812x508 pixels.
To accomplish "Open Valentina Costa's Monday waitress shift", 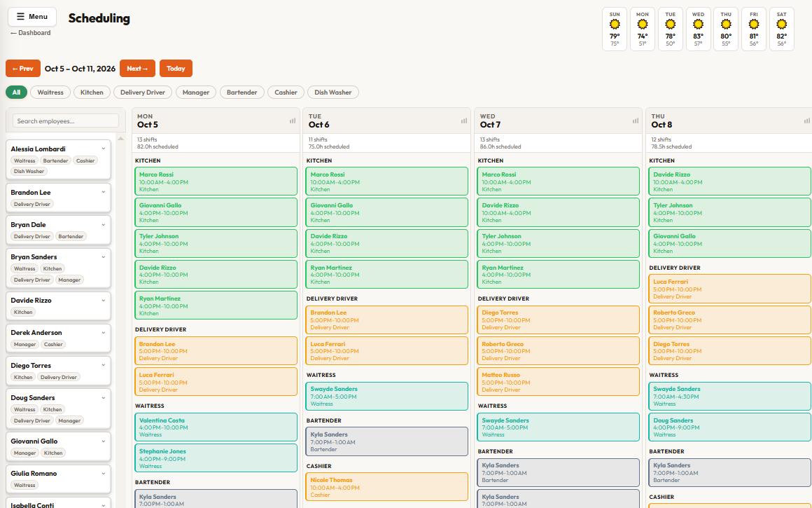I will [216, 427].
